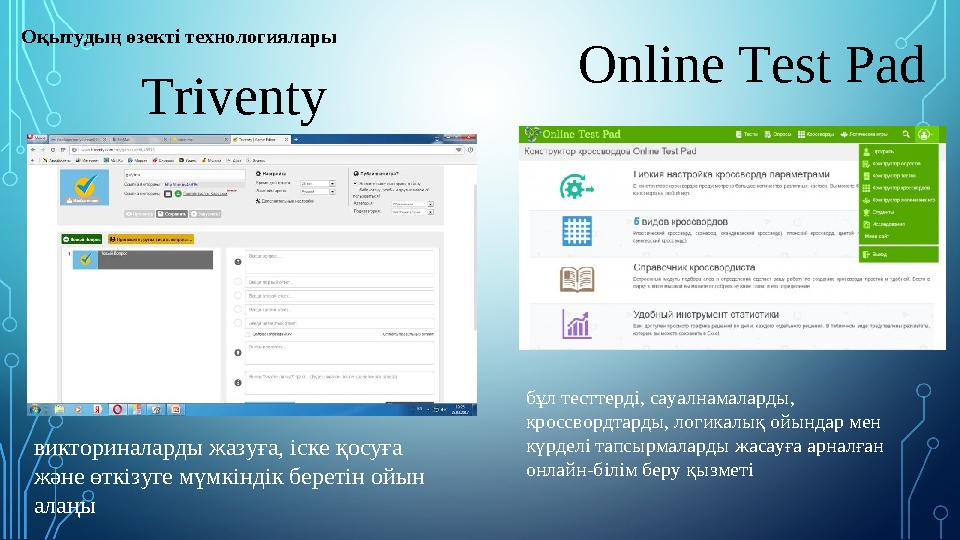Viewport: 960px width, 540px height.
Task: Click the grey launch button right of save
Action: point(204,214)
